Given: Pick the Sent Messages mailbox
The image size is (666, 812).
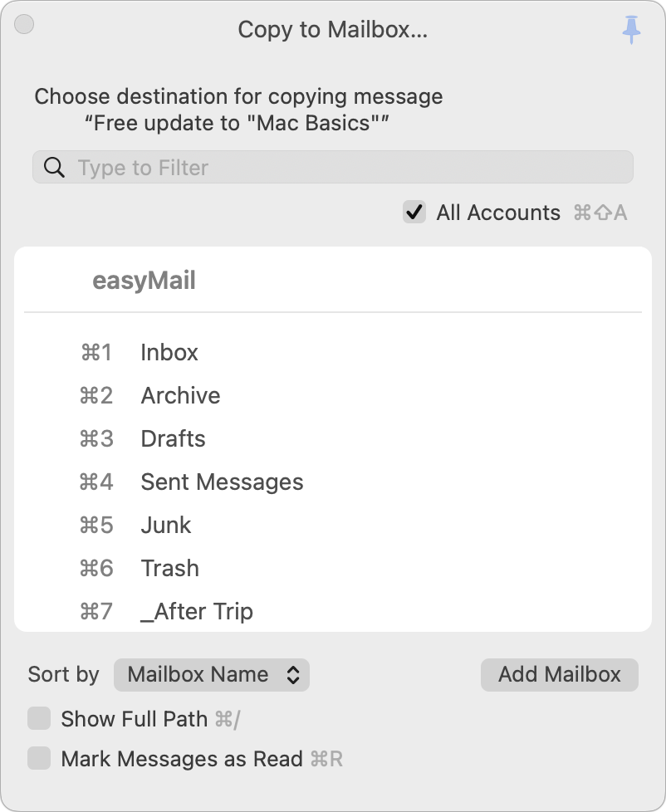Looking at the screenshot, I should coord(222,482).
